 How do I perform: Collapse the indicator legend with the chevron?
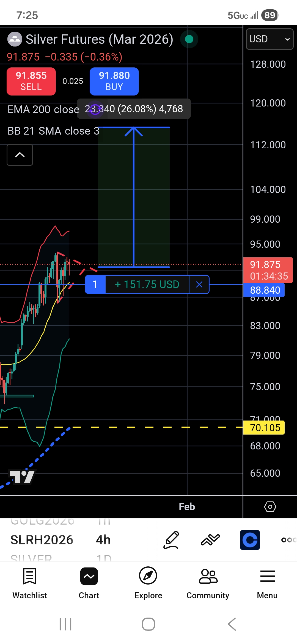point(20,155)
